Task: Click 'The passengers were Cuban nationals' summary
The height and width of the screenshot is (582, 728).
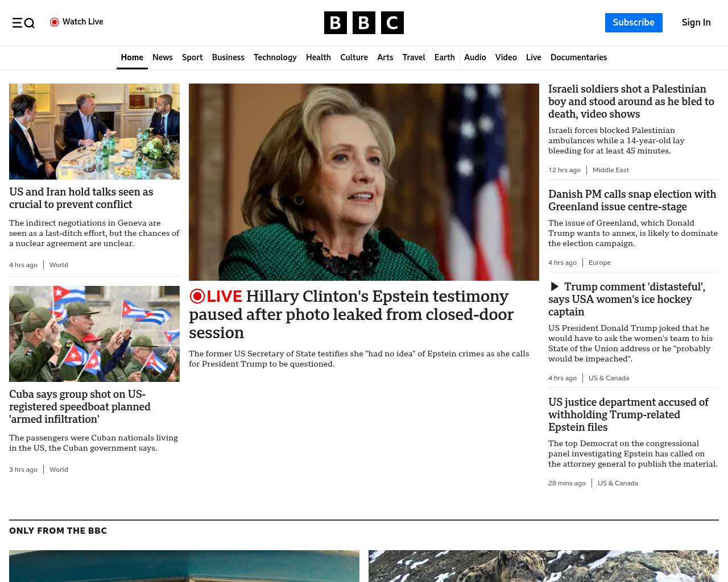Action: (94, 443)
